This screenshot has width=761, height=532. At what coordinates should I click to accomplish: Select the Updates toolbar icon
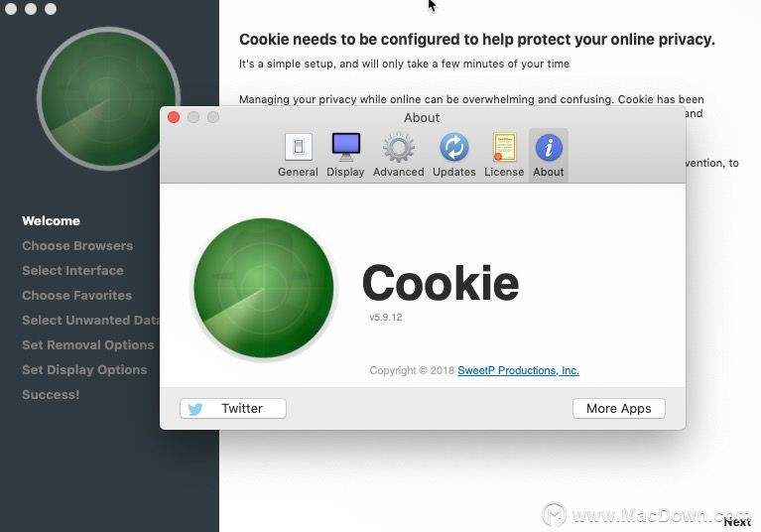[x=453, y=155]
